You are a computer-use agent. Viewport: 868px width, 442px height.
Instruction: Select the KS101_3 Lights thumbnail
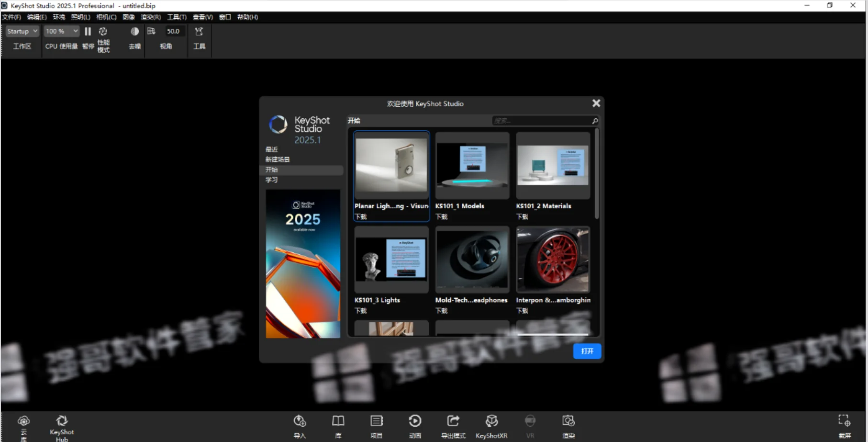tap(391, 260)
